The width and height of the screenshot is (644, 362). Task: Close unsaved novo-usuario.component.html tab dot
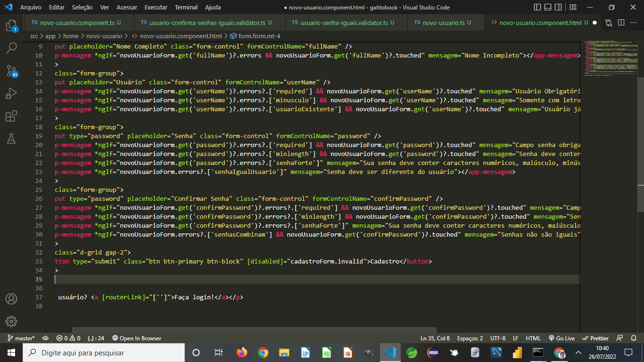(594, 23)
